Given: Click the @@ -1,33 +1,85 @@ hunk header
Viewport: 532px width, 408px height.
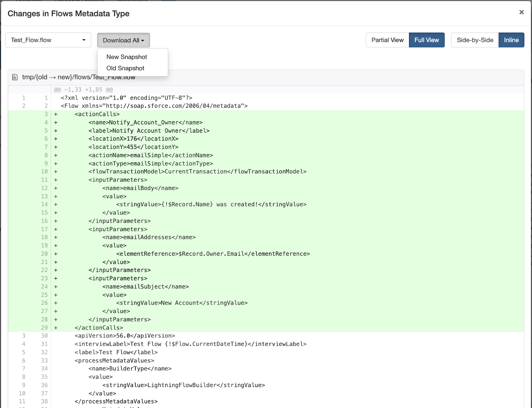Looking at the screenshot, I should 83,89.
